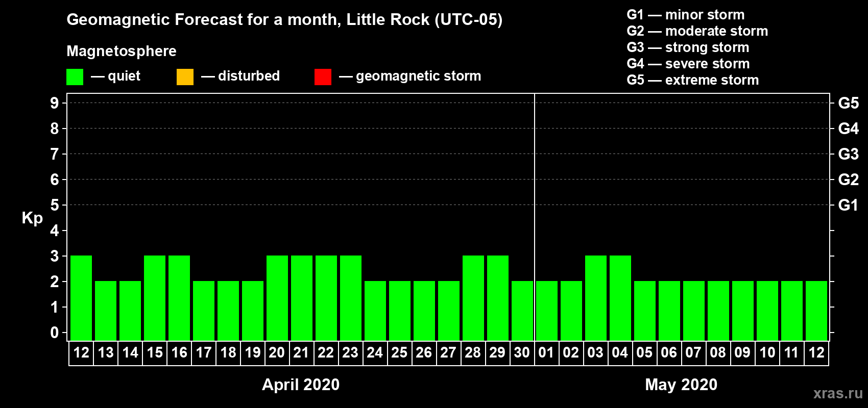Image resolution: width=868 pixels, height=408 pixels.
Task: Click the xras.ru watermark link
Action: (x=838, y=393)
